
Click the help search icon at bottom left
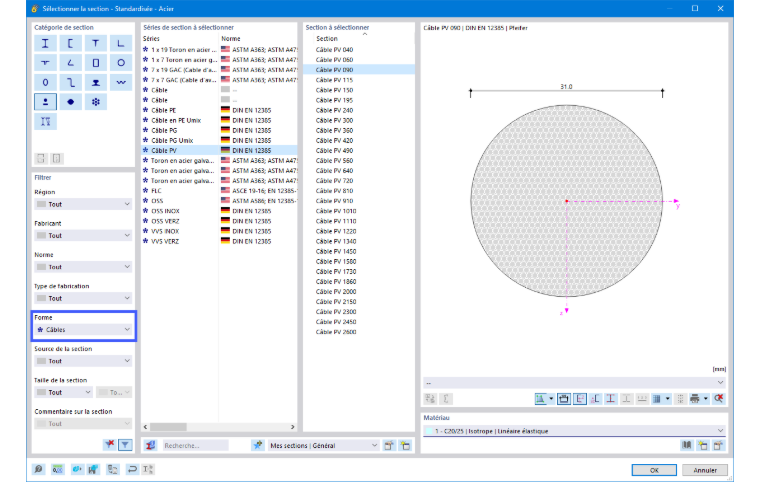coord(38,469)
